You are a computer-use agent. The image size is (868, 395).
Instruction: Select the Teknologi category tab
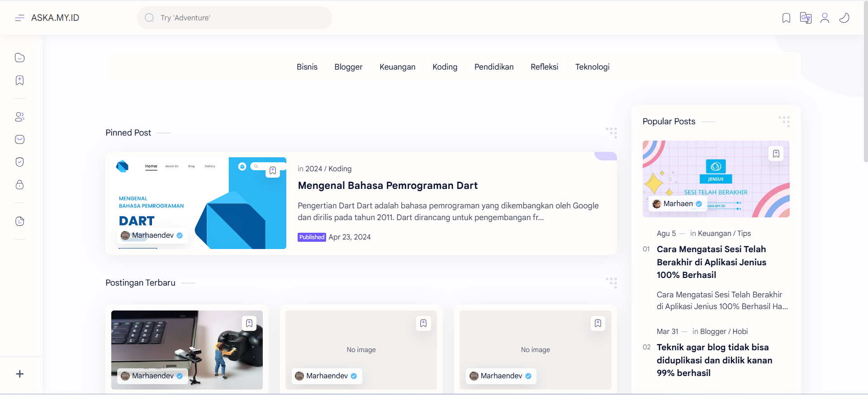click(x=592, y=67)
